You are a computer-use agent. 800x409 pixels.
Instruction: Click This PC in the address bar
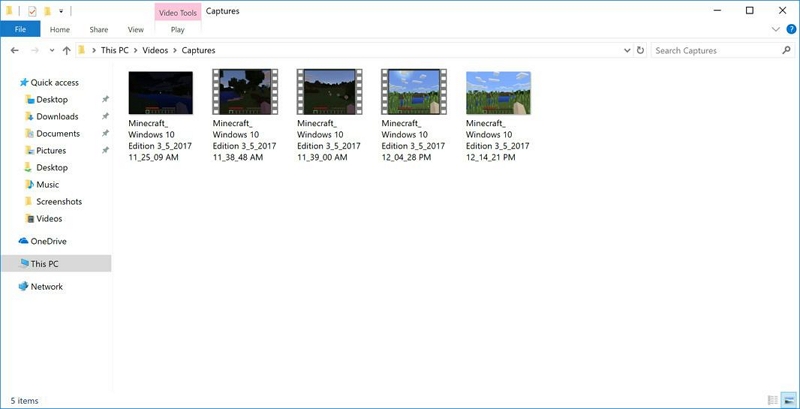(x=115, y=50)
